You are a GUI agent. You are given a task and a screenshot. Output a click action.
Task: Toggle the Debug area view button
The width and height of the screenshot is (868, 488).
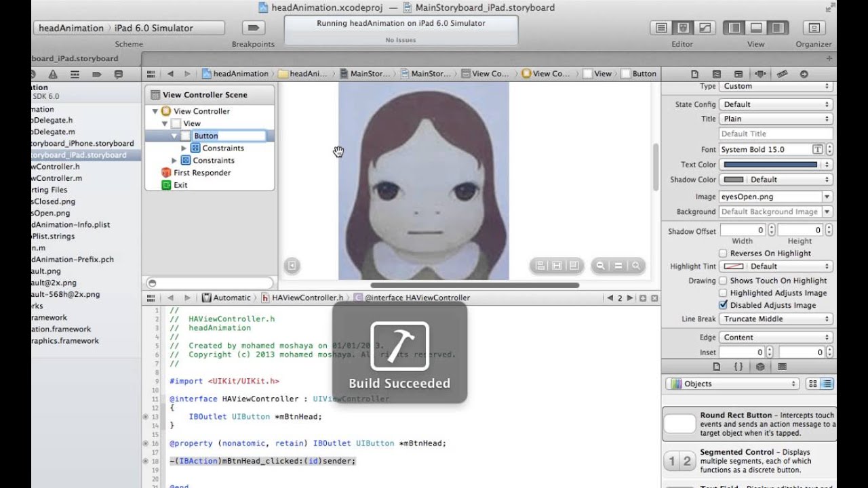pos(755,28)
